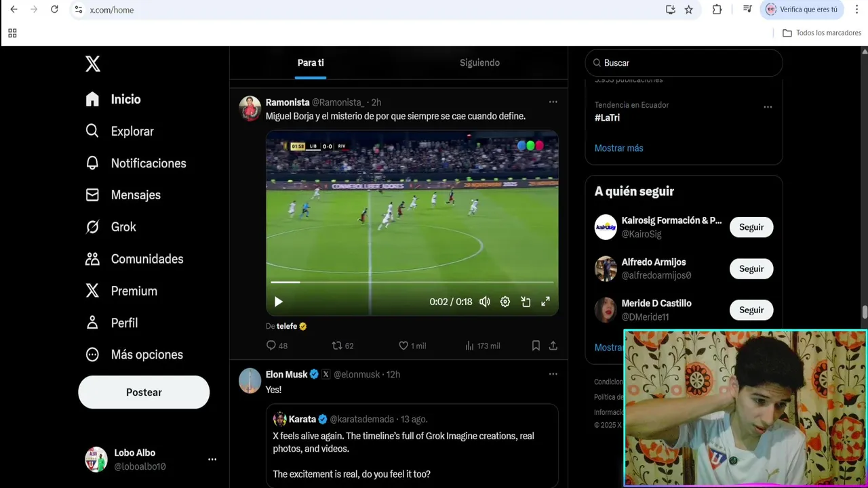
Task: Click the X affiliate badge by Elon Musk
Action: 325,375
